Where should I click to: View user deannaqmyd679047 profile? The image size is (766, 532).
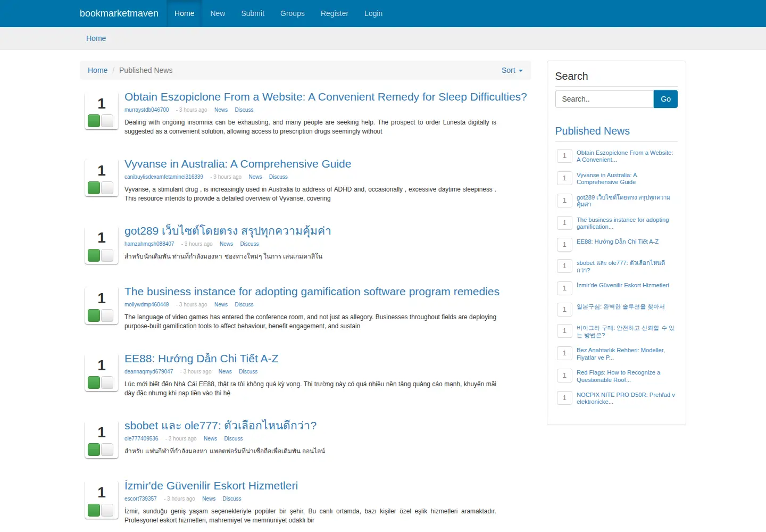click(148, 372)
